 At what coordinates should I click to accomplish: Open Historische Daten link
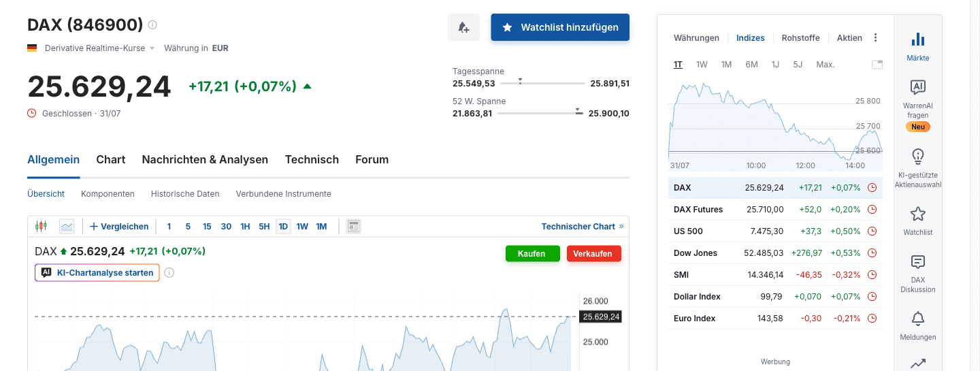pos(185,194)
